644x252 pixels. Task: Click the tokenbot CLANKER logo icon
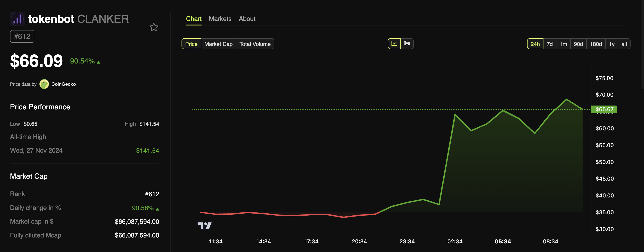tap(17, 19)
